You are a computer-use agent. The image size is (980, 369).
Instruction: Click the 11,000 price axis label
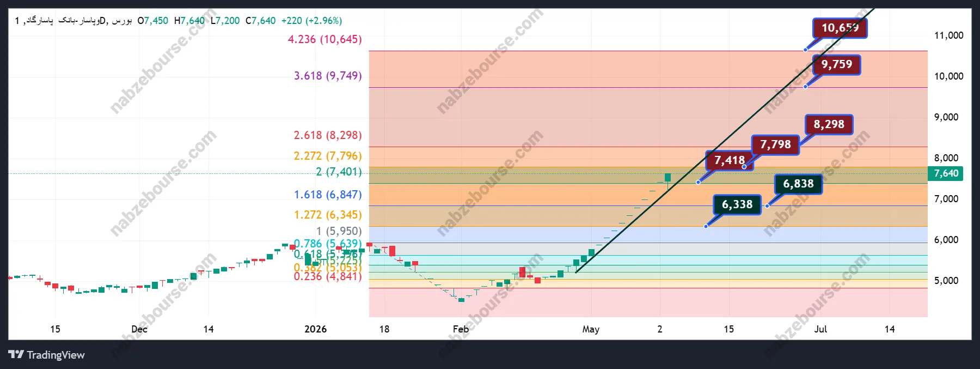pyautogui.click(x=948, y=35)
